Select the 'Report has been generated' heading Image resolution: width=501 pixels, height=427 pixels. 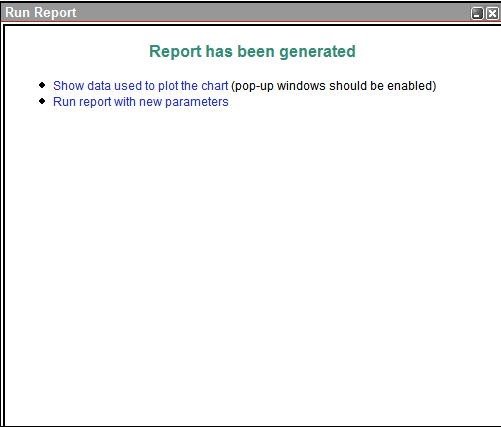click(252, 52)
